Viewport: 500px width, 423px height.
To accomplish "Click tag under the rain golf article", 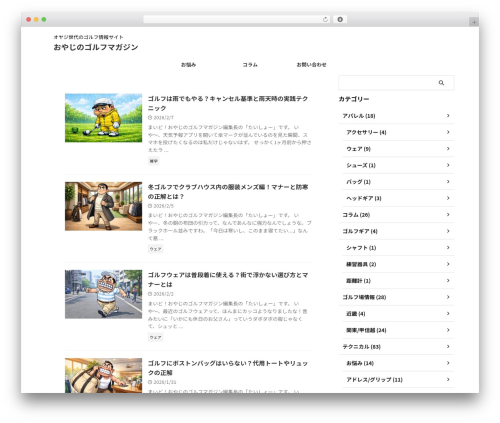I will click(x=154, y=161).
